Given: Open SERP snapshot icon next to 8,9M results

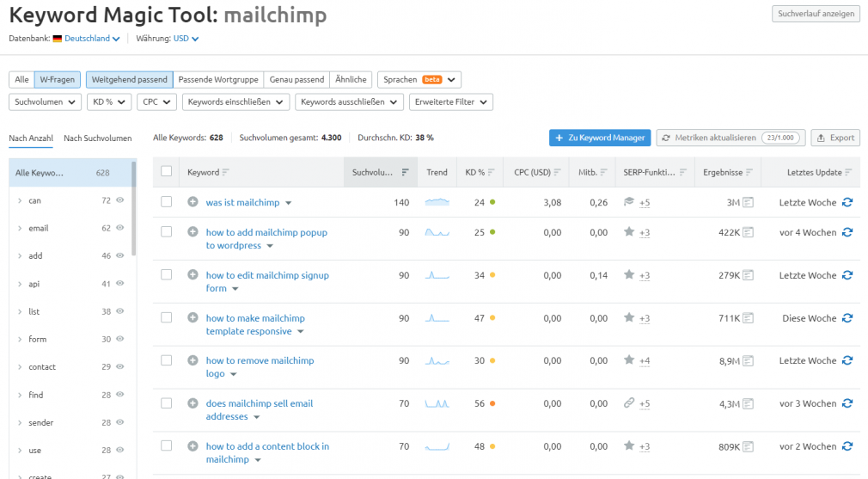Looking at the screenshot, I should 748,361.
